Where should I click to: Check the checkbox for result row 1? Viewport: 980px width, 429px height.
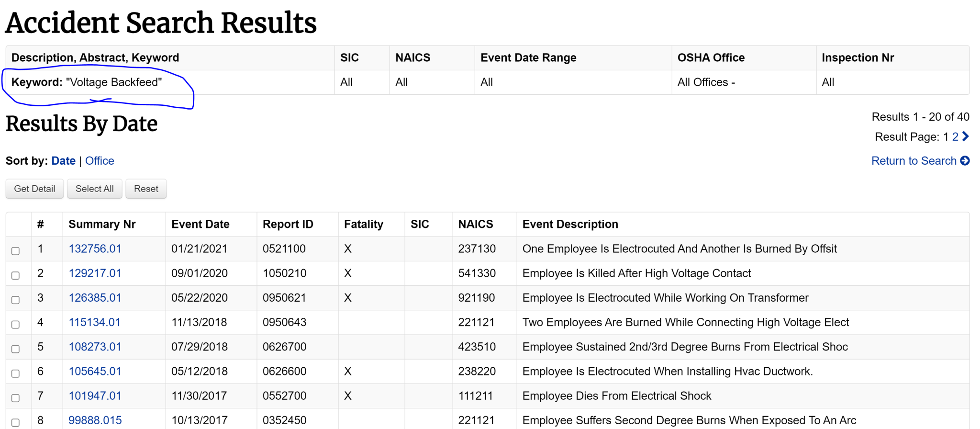[16, 251]
